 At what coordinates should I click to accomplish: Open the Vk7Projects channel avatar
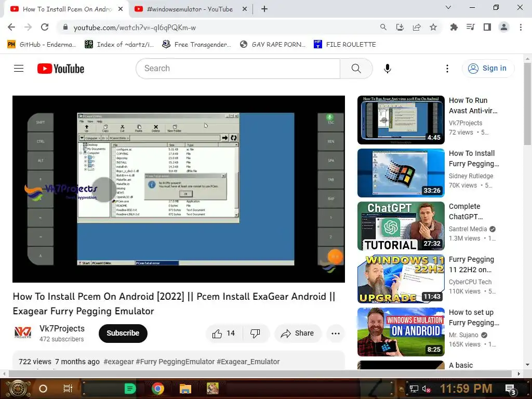pos(23,333)
